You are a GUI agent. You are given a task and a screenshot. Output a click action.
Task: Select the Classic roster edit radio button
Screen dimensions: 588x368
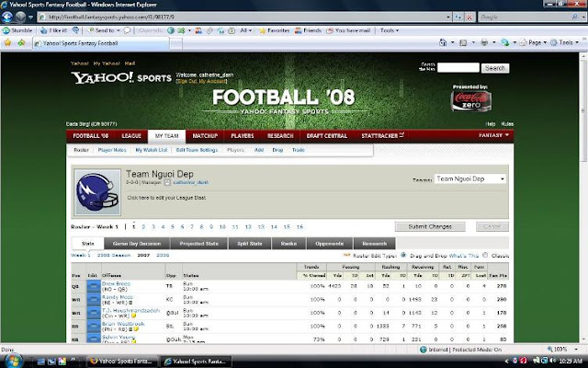point(485,256)
